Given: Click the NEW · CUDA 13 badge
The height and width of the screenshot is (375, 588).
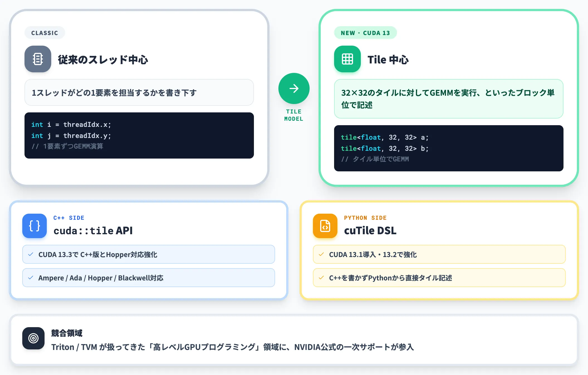Looking at the screenshot, I should [x=365, y=33].
